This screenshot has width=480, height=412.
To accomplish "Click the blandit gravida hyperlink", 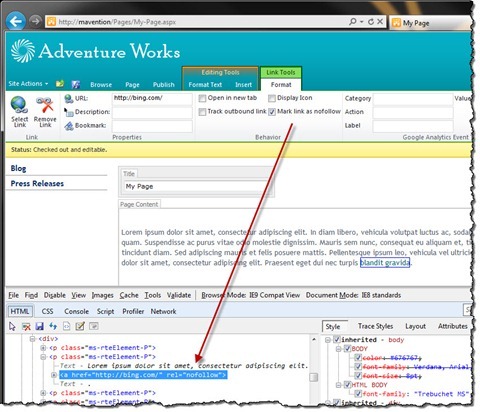I will point(385,262).
